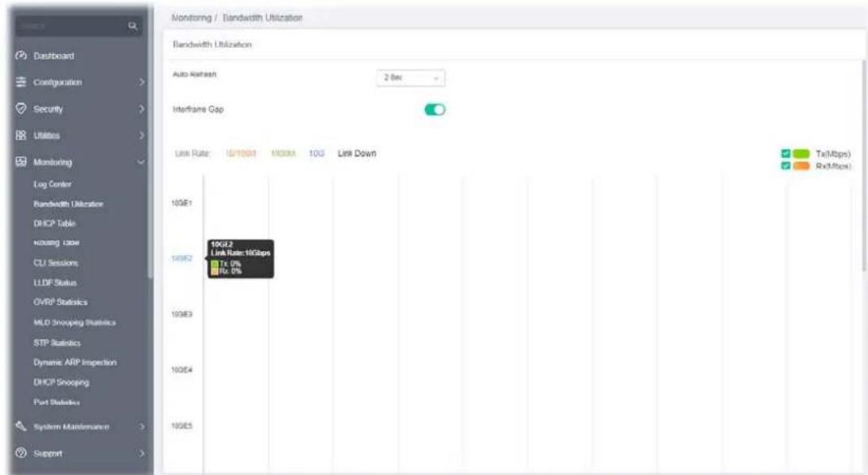This screenshot has width=868, height=475.
Task: Select Bandwidth Utilization in sidebar
Action: click(68, 204)
